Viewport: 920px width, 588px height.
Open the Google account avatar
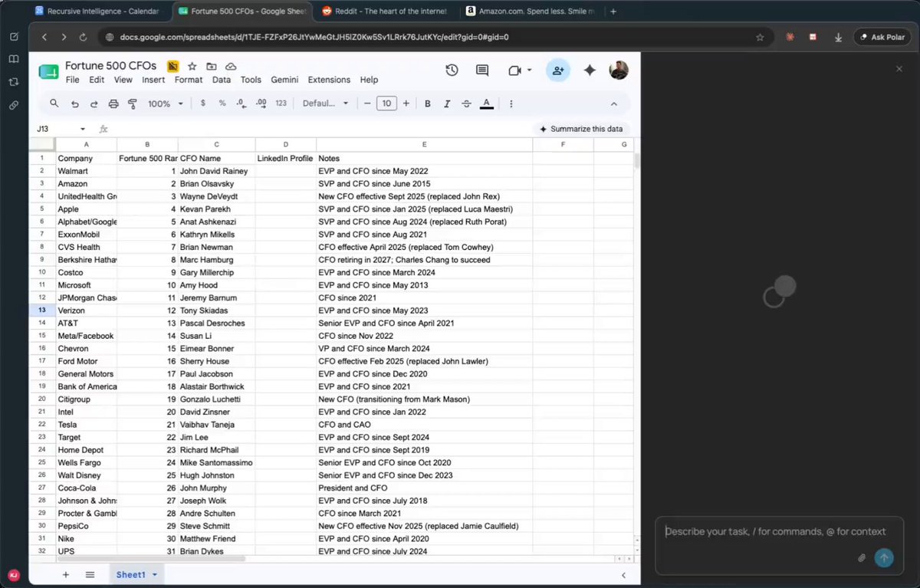click(619, 70)
